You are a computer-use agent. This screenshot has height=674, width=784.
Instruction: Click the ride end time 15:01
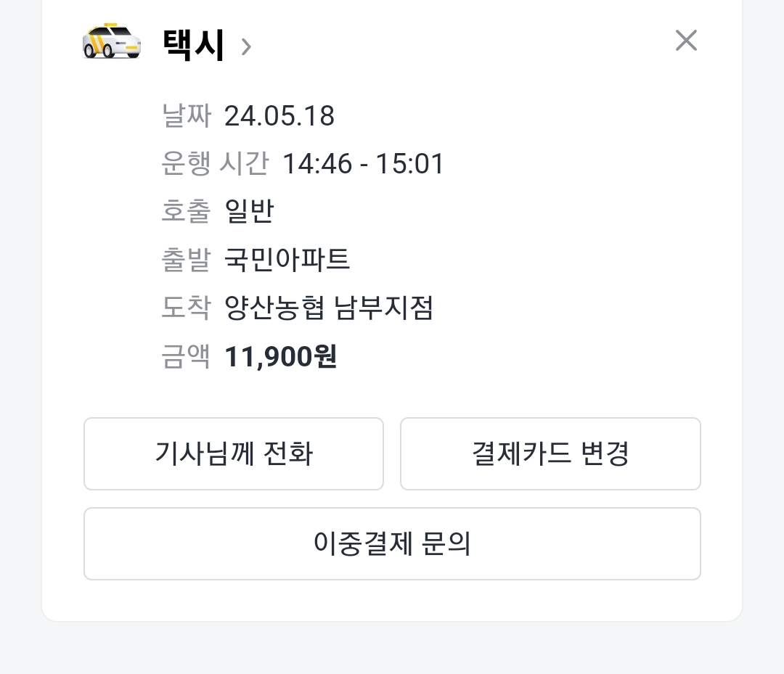[409, 164]
